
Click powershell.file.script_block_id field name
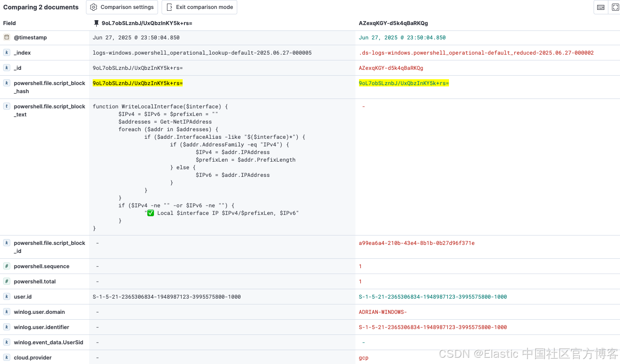click(49, 247)
